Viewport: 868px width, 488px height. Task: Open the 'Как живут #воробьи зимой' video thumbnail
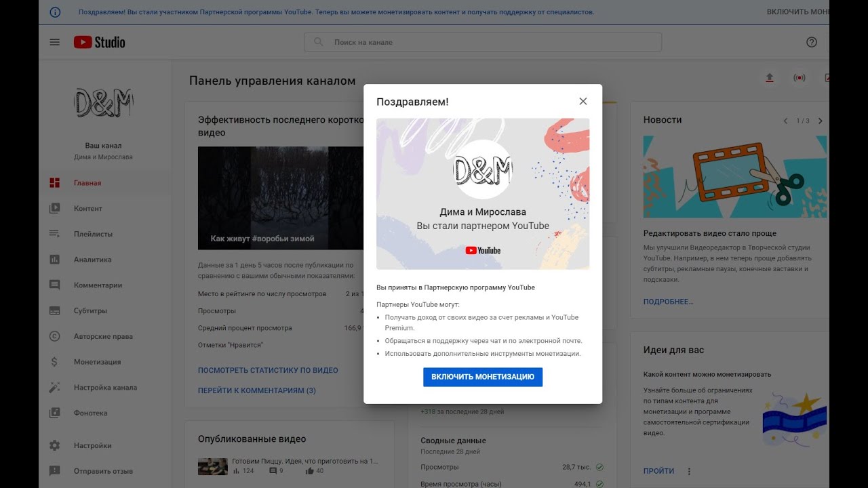pos(281,198)
